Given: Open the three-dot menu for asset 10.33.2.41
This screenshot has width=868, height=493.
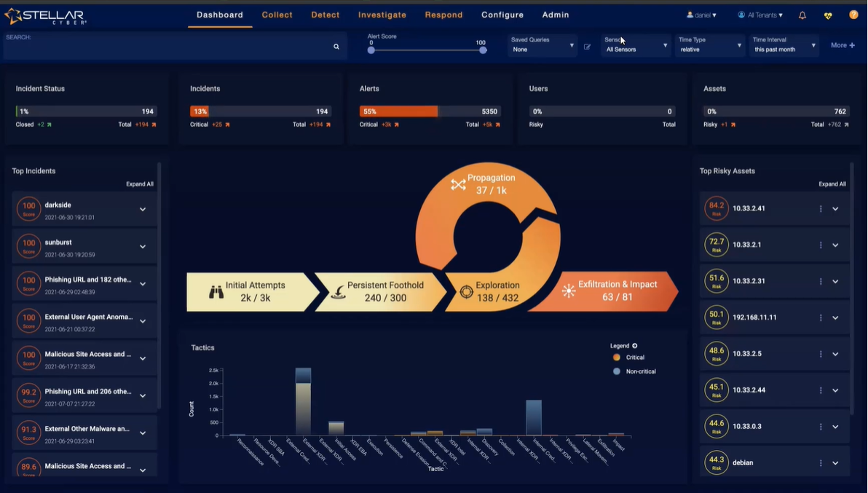Looking at the screenshot, I should pos(821,209).
